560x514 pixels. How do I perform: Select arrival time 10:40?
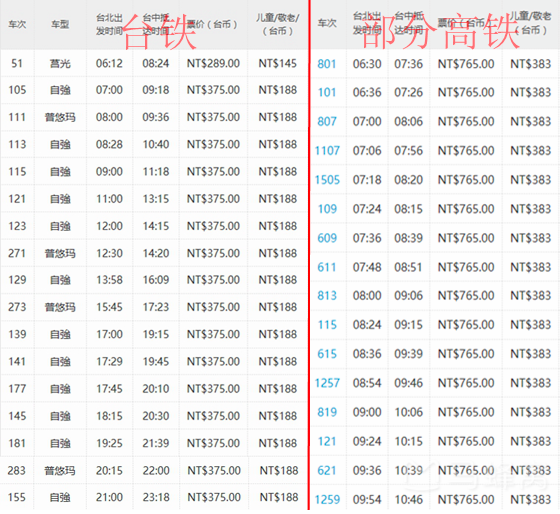coord(156,145)
